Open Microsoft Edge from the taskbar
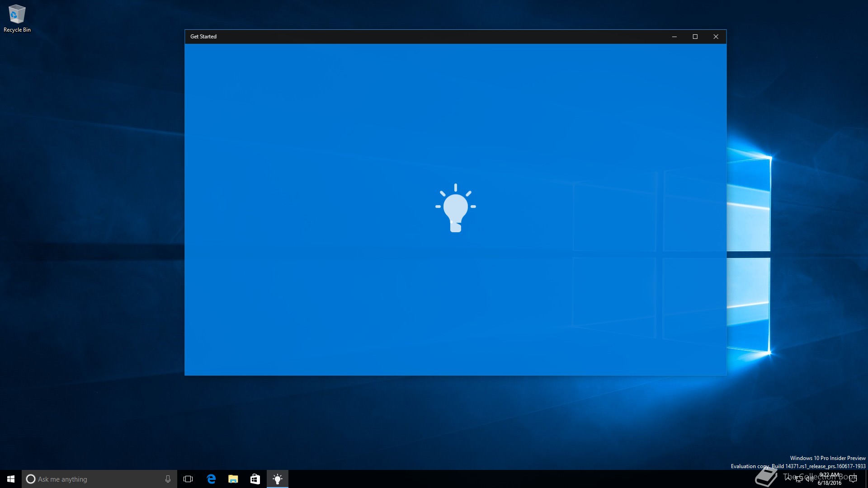This screenshot has height=488, width=868. coord(211,479)
